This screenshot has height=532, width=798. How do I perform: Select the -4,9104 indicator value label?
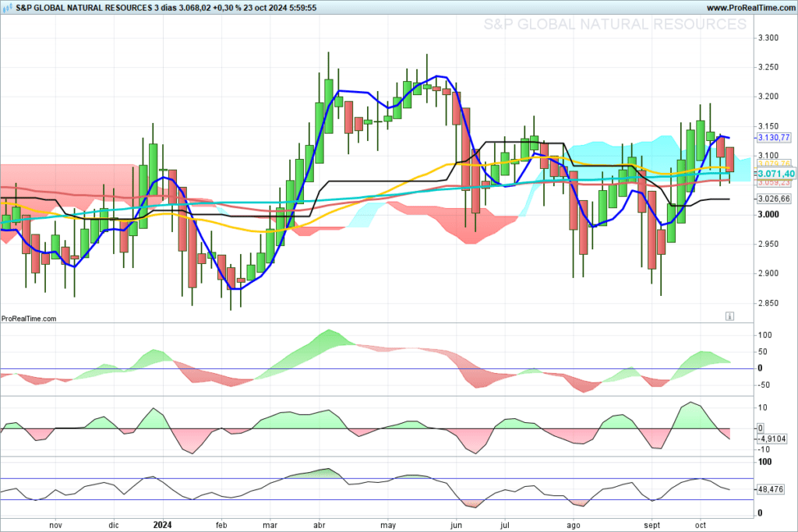772,439
